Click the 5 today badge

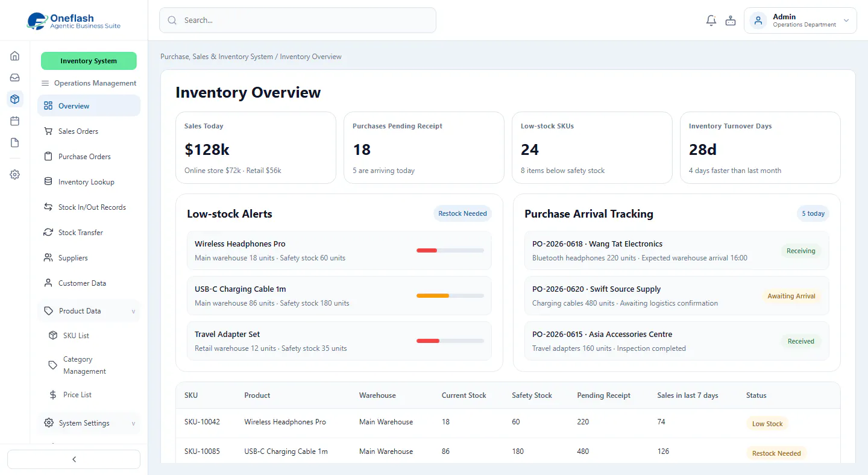(x=813, y=213)
